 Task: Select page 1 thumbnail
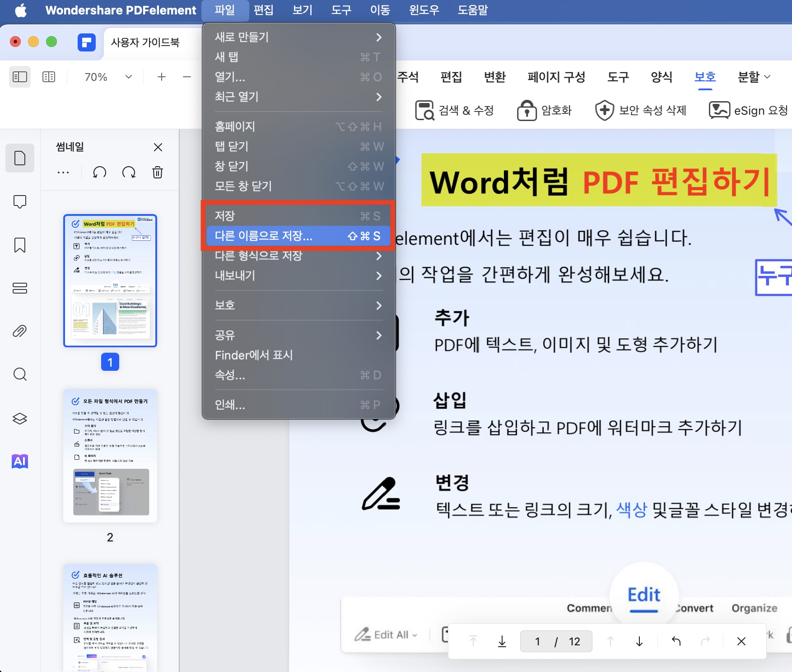tap(110, 280)
